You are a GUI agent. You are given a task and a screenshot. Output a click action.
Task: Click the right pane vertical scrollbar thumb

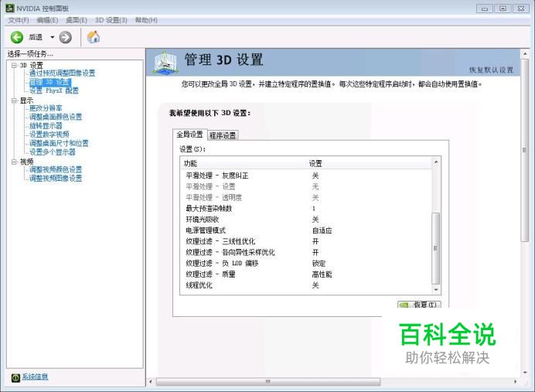(x=525, y=151)
